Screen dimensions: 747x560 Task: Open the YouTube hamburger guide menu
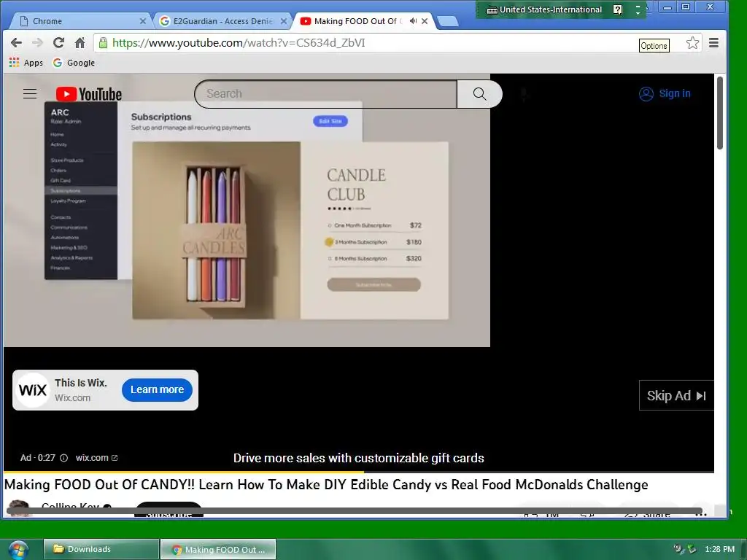(30, 94)
